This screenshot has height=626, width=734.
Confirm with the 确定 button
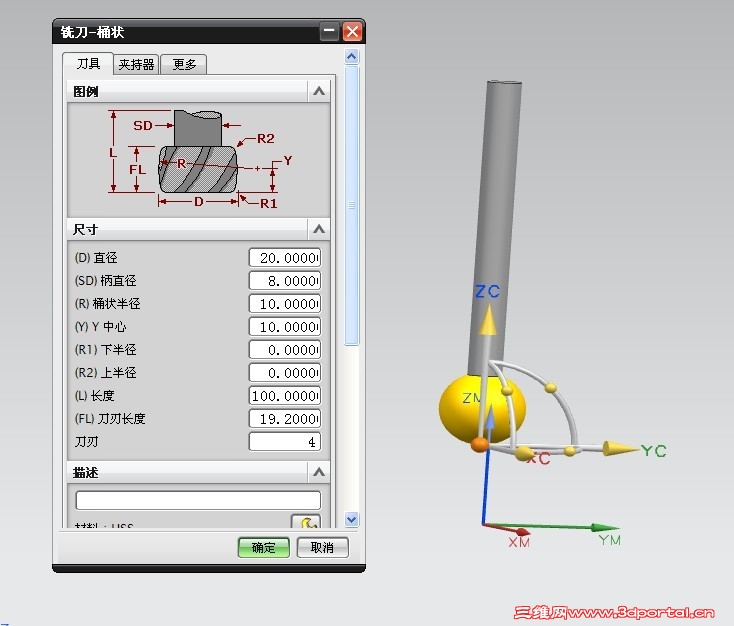pyautogui.click(x=264, y=547)
